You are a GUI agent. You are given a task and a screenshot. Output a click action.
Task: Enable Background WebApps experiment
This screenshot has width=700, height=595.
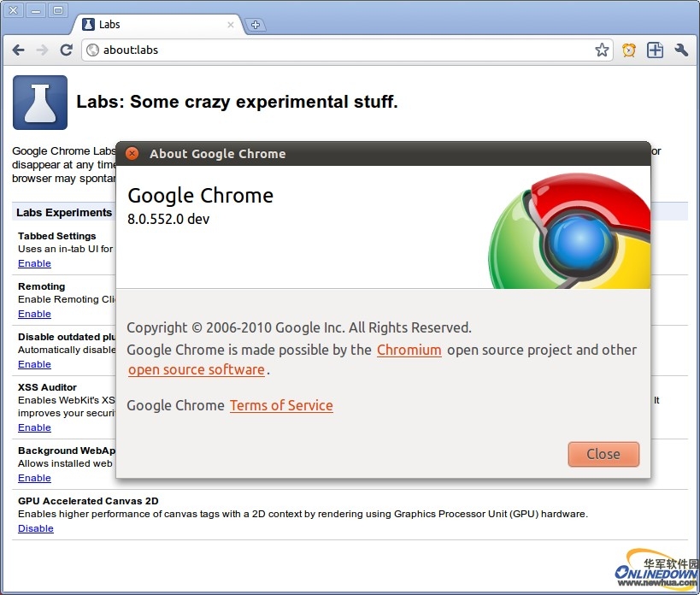point(34,478)
